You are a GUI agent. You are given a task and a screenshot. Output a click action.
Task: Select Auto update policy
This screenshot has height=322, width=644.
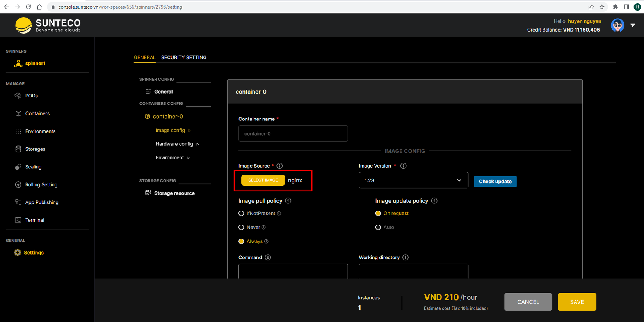[378, 227]
